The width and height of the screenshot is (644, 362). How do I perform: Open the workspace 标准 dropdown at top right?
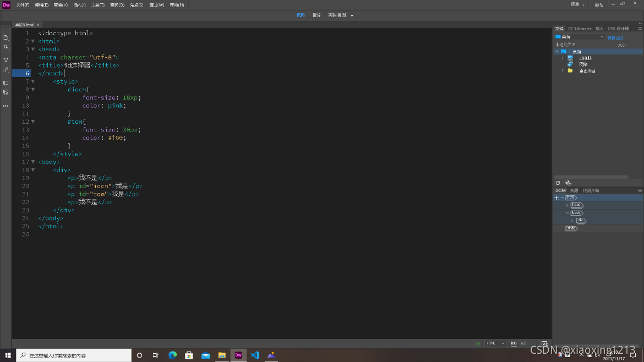click(x=577, y=4)
